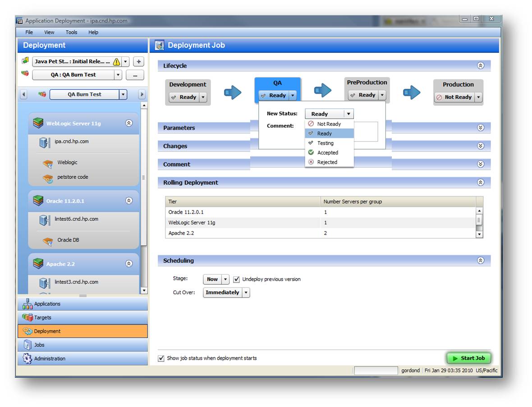Collapse the Oracle 11.2.0.1 tier

click(129, 201)
